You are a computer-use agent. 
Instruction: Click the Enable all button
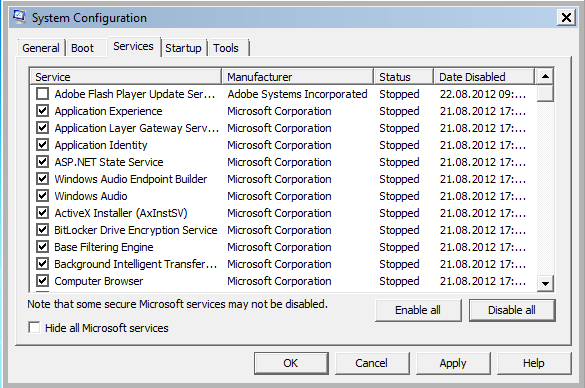coord(418,310)
